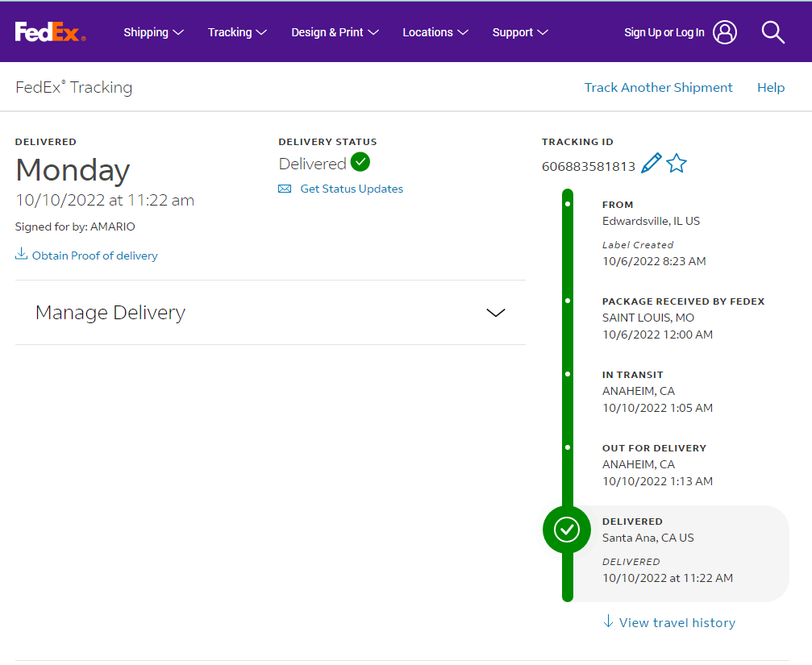Open the user account profile icon
The height and width of the screenshot is (665, 812).
(x=724, y=32)
